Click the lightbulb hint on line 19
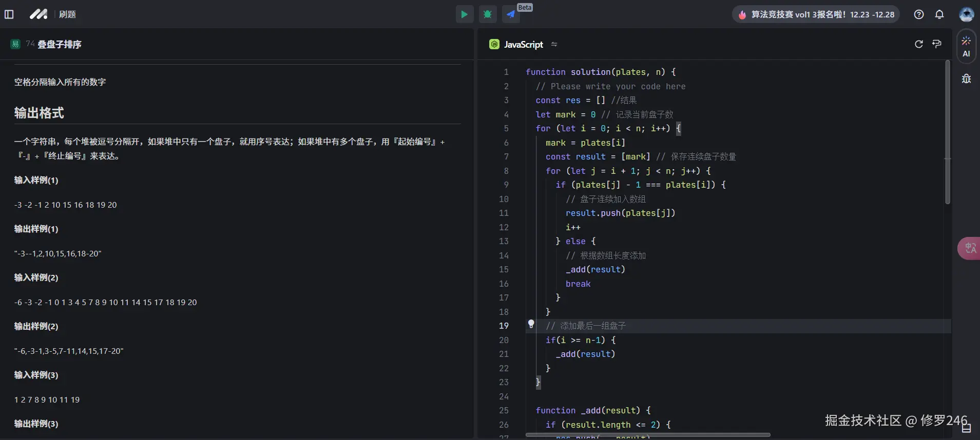This screenshot has height=440, width=980. [531, 324]
